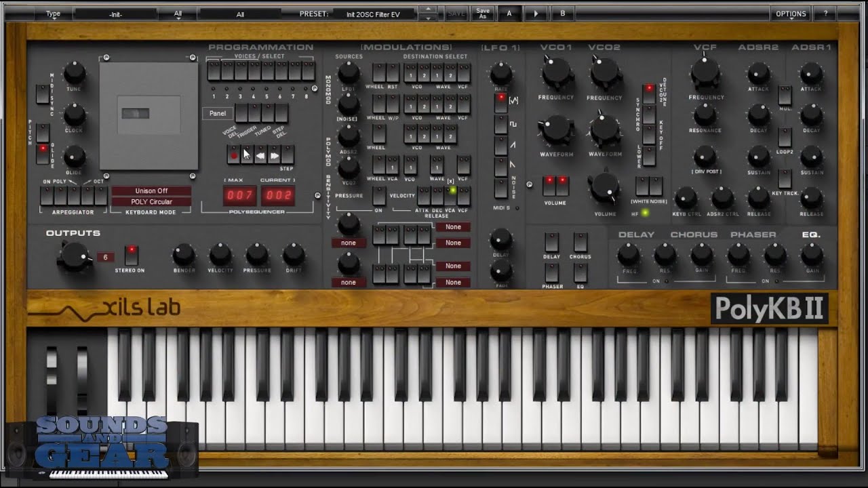This screenshot has height=488, width=868.
Task: Select the LFO 1 rising sawtooth waveform button
Action: (500, 145)
